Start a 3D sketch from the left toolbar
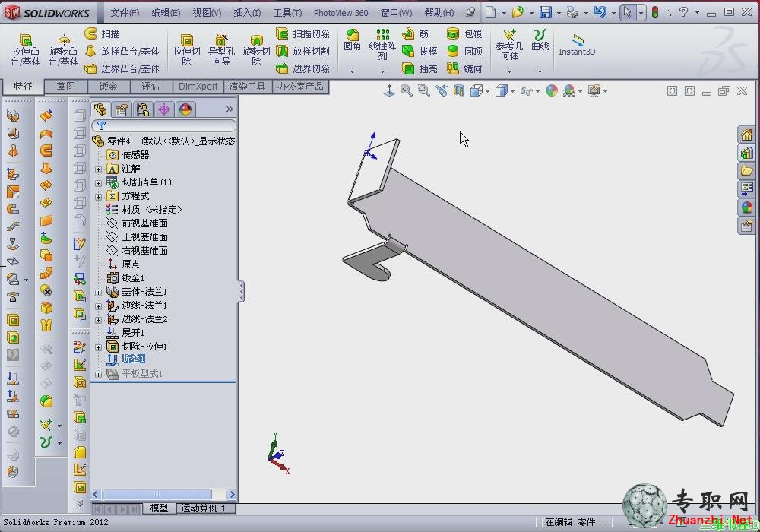760x532 pixels. [x=80, y=347]
